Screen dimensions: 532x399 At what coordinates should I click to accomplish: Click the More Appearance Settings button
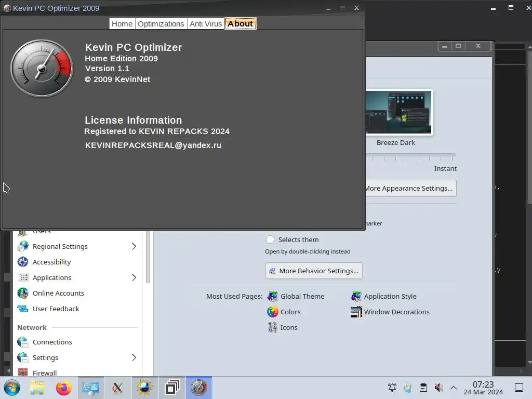pyautogui.click(x=410, y=188)
